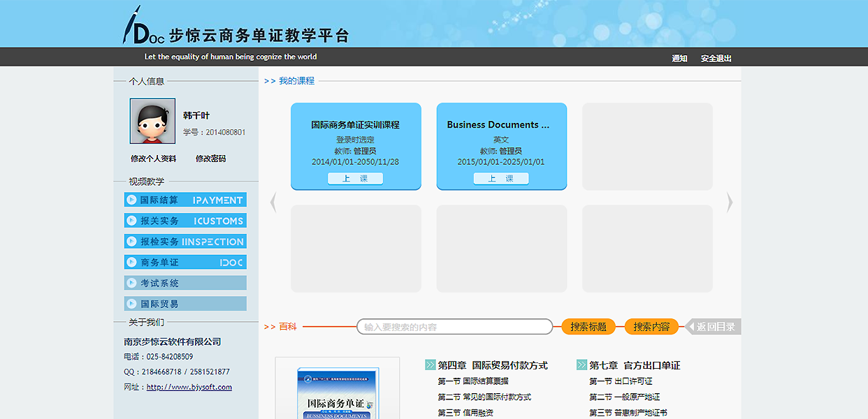Click the 国际商务单证 textbook cover thumbnail

(x=337, y=391)
